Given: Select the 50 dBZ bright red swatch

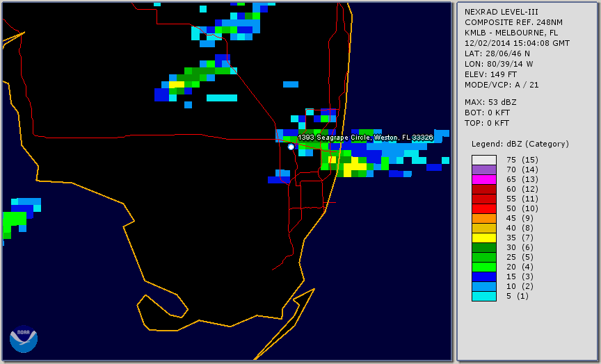Looking at the screenshot, I should click(484, 208).
